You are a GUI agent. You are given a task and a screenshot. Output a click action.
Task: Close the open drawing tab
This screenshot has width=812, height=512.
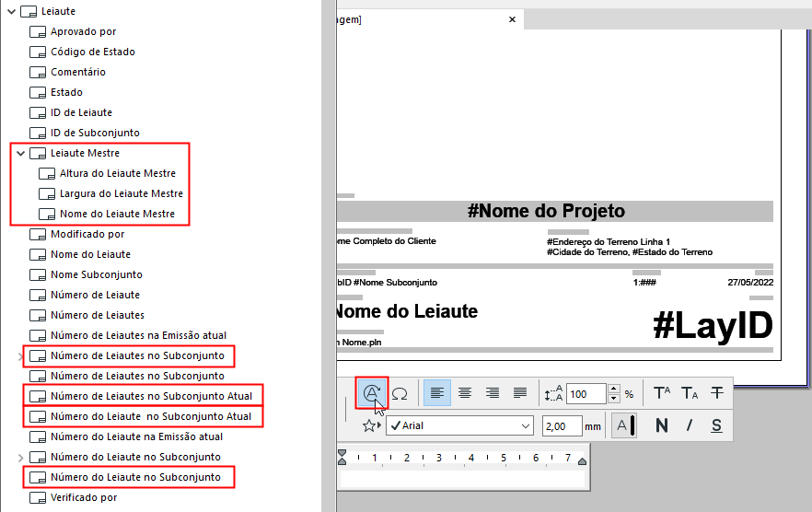[512, 19]
